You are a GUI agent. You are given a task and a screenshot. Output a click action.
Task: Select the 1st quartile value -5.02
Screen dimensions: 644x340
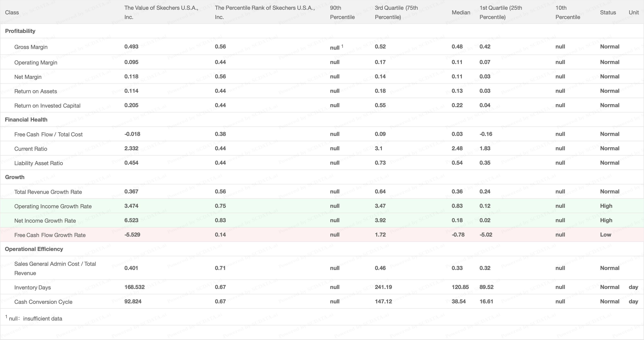(x=486, y=235)
